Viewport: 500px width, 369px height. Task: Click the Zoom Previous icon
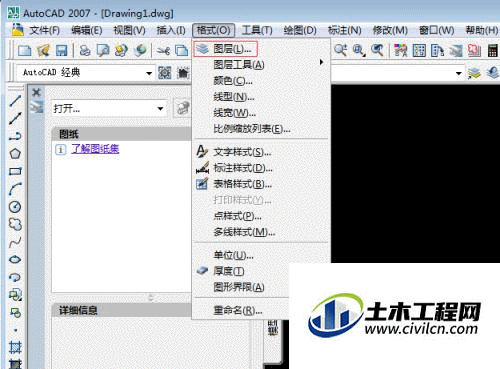[x=377, y=50]
